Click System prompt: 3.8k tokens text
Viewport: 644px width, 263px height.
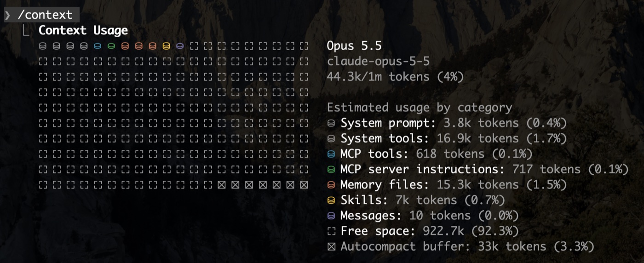454,123
